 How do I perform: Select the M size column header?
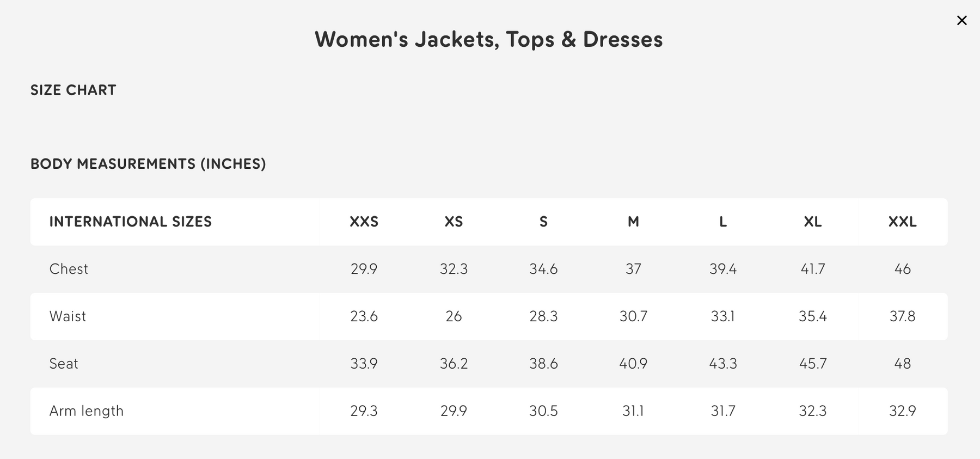[633, 222]
